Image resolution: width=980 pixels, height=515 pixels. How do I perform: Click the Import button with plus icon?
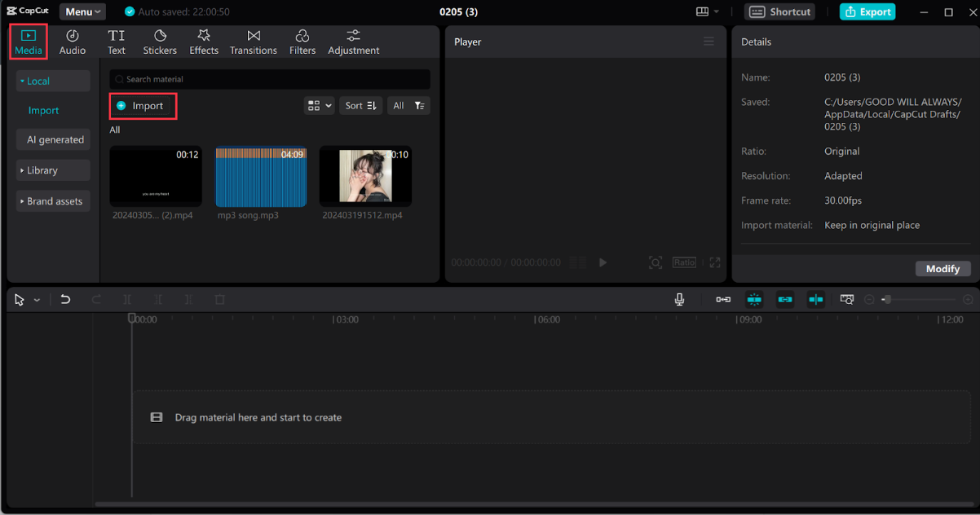[143, 106]
